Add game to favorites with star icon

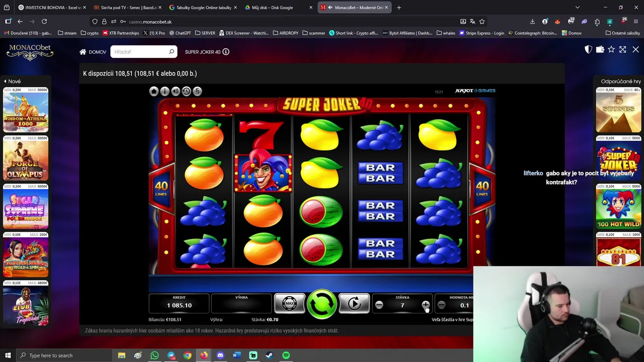click(x=611, y=49)
